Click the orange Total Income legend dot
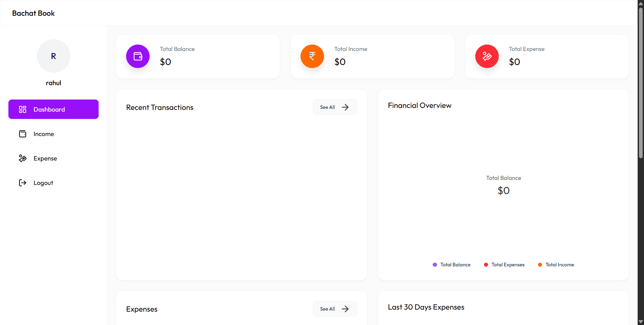This screenshot has width=644, height=325. pyautogui.click(x=540, y=265)
